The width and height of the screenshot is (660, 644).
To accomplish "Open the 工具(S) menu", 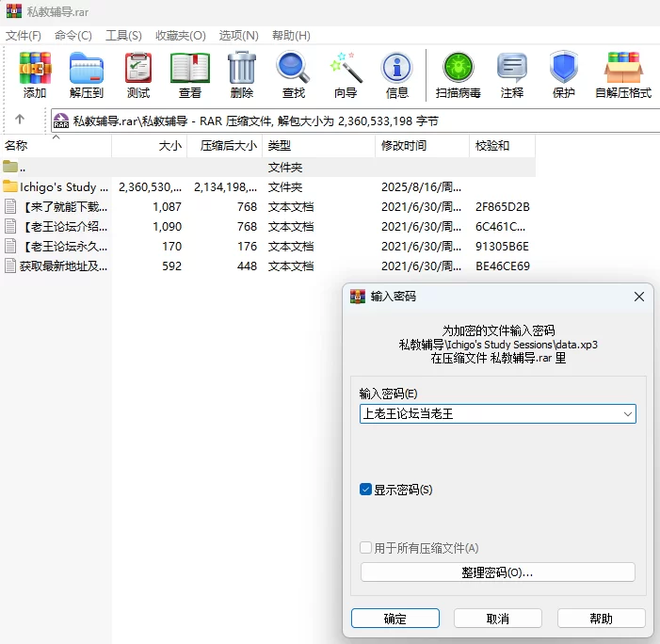I will click(123, 36).
